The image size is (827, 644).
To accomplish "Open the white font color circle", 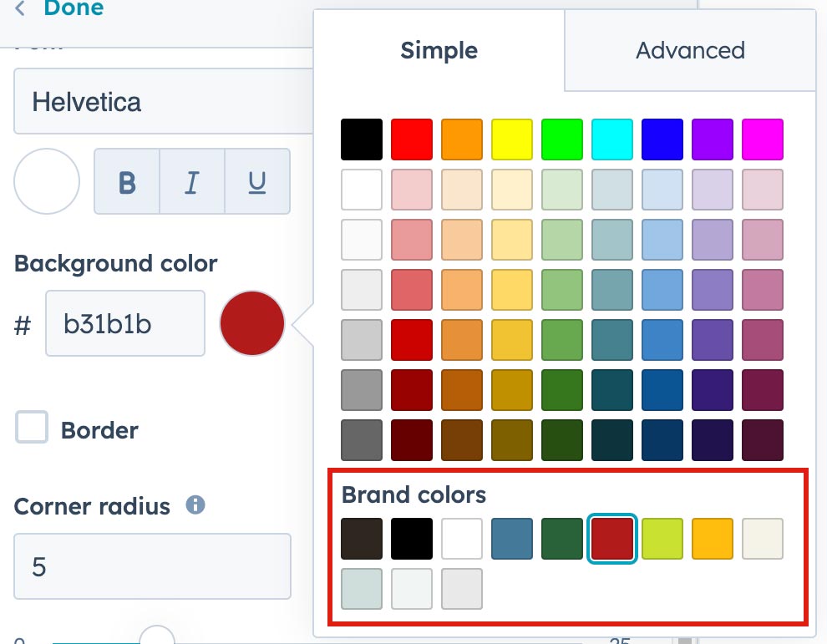I will tap(47, 181).
